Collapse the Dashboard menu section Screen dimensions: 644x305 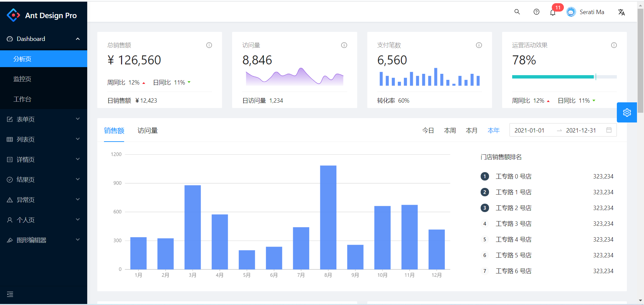pos(44,39)
